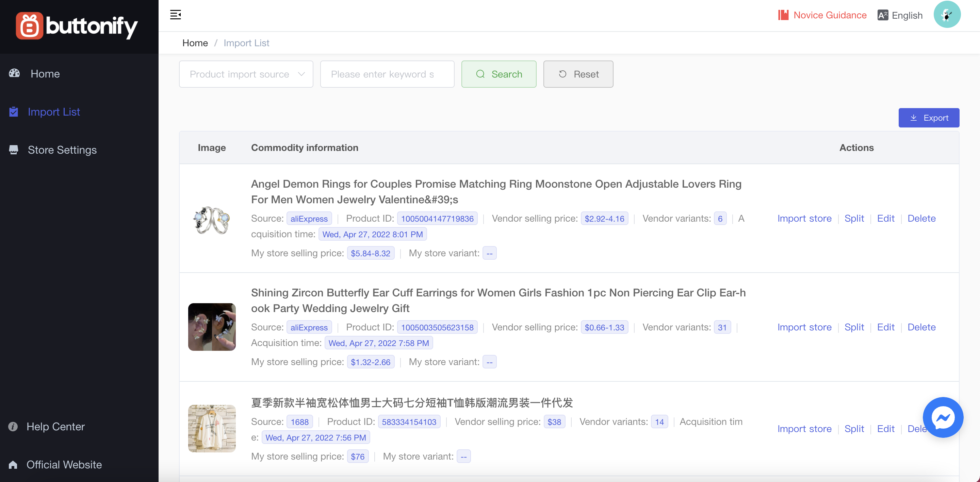The height and width of the screenshot is (482, 980).
Task: Click the Buttonify logo
Action: click(x=77, y=26)
